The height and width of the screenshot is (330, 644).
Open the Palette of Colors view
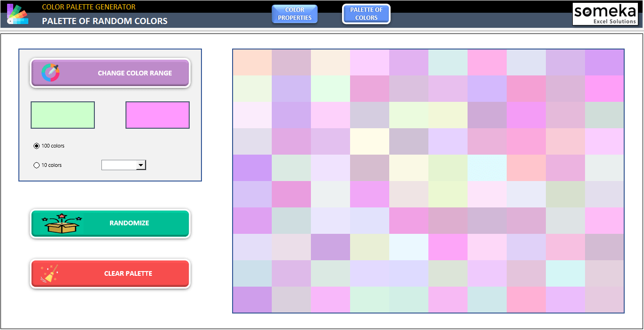pos(366,14)
